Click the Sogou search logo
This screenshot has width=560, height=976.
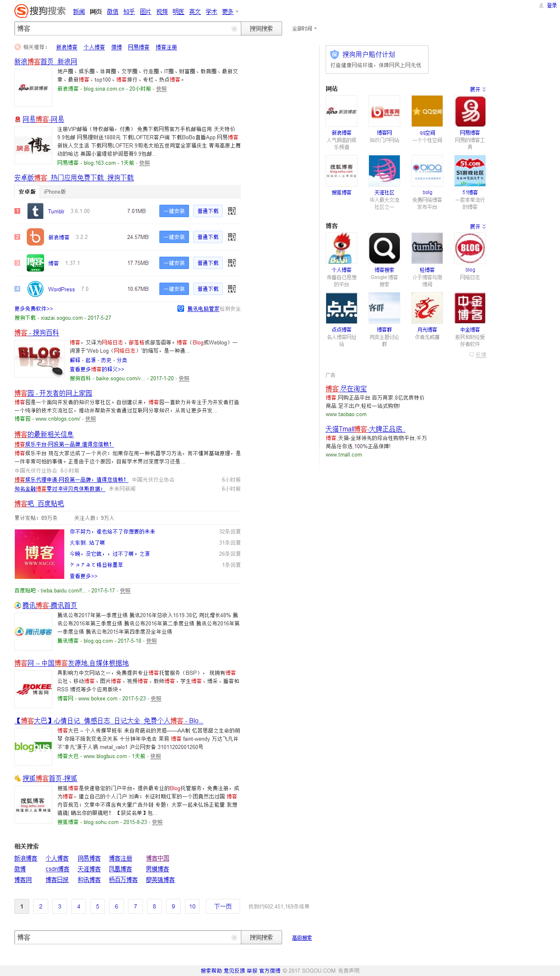coord(40,11)
